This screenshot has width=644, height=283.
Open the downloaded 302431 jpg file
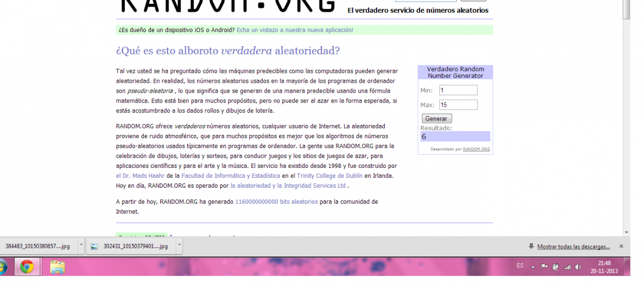point(131,246)
